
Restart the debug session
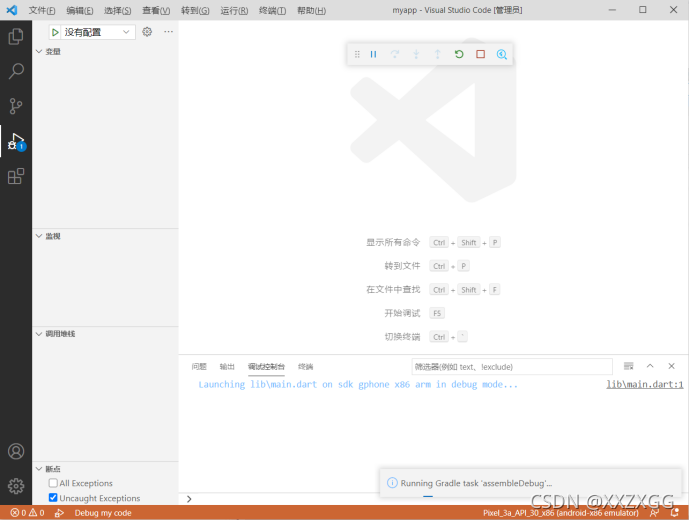click(459, 54)
